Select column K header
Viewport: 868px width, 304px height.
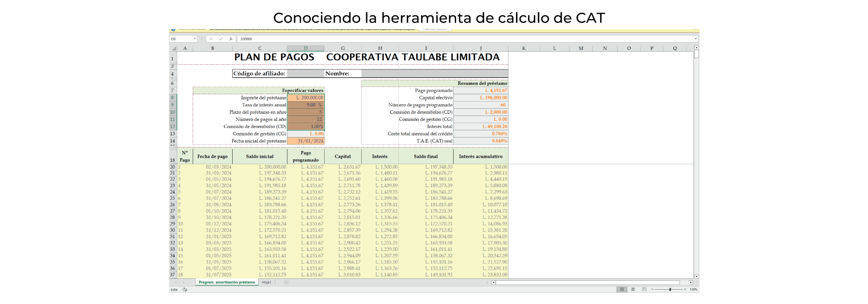coord(524,48)
